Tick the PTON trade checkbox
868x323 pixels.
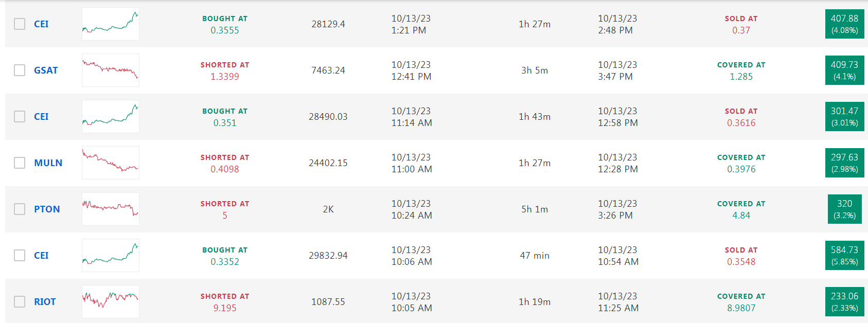pos(20,209)
